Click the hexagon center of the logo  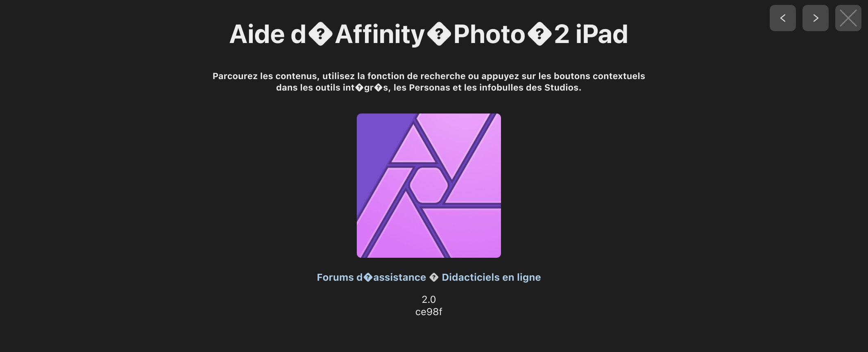tap(428, 185)
